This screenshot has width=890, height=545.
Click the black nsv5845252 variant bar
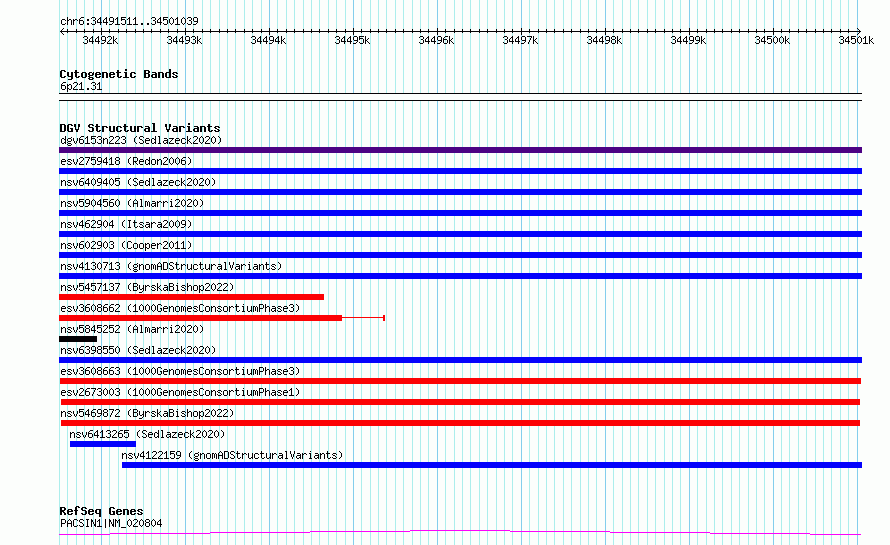coord(78,339)
